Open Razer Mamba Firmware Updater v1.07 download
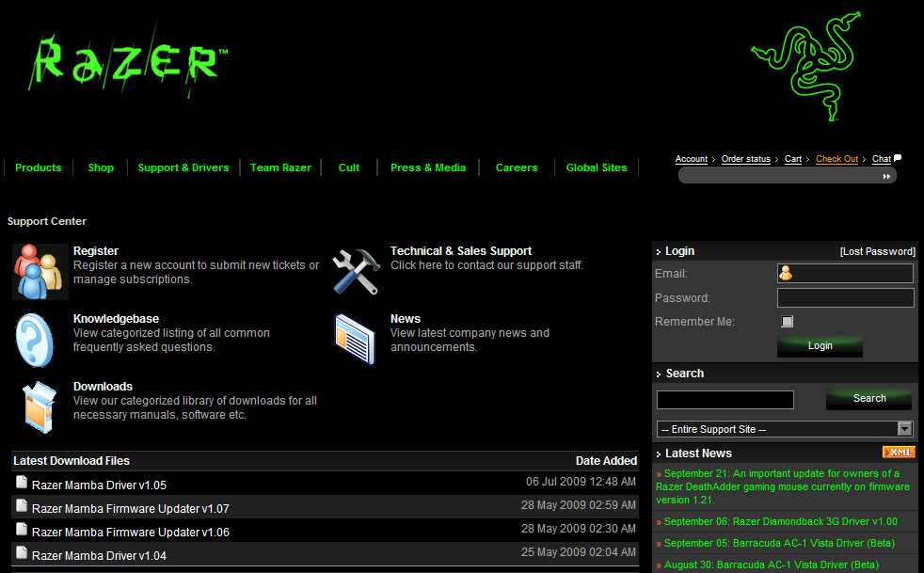924x573 pixels. 130,509
